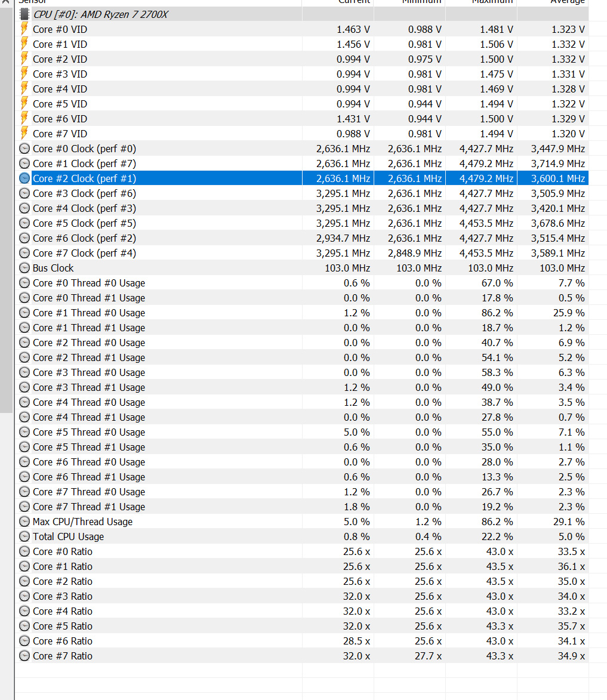
Task: Click the 2,934.7 MHz current value of Core #6 Clock
Action: pyautogui.click(x=343, y=238)
